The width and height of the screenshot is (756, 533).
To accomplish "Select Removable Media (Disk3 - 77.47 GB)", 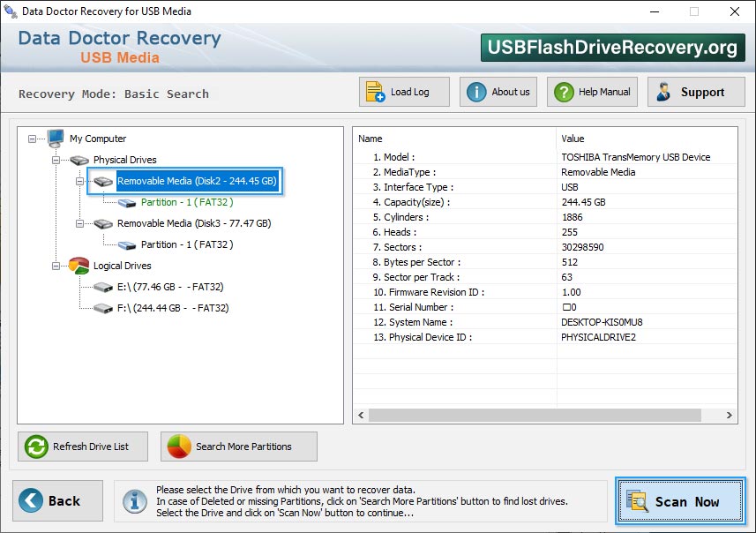I will coord(194,223).
